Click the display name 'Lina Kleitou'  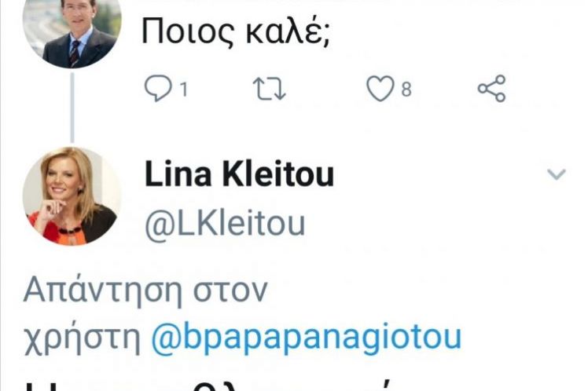[239, 176]
